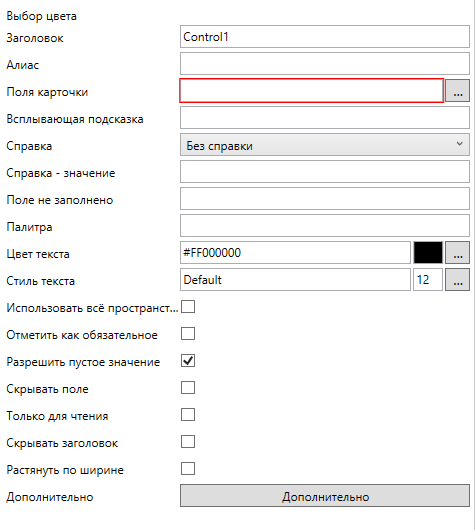
Task: Uncheck Разрешить пустое значение
Action: [x=188, y=361]
